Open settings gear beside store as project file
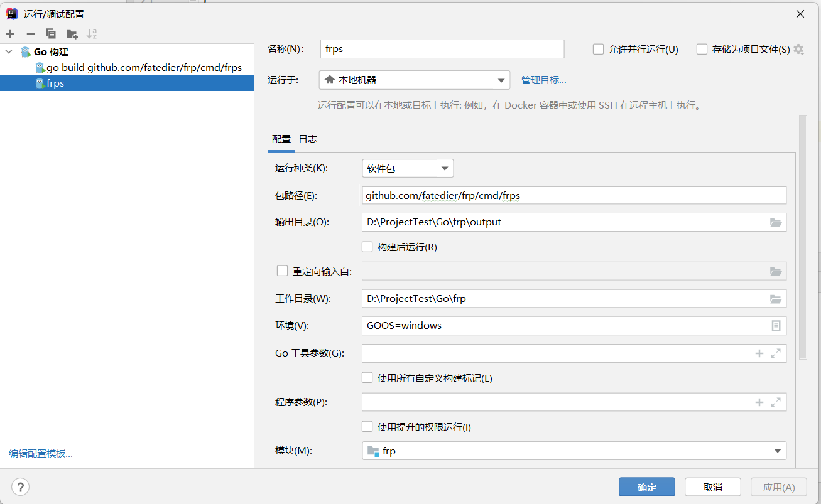 (x=798, y=49)
